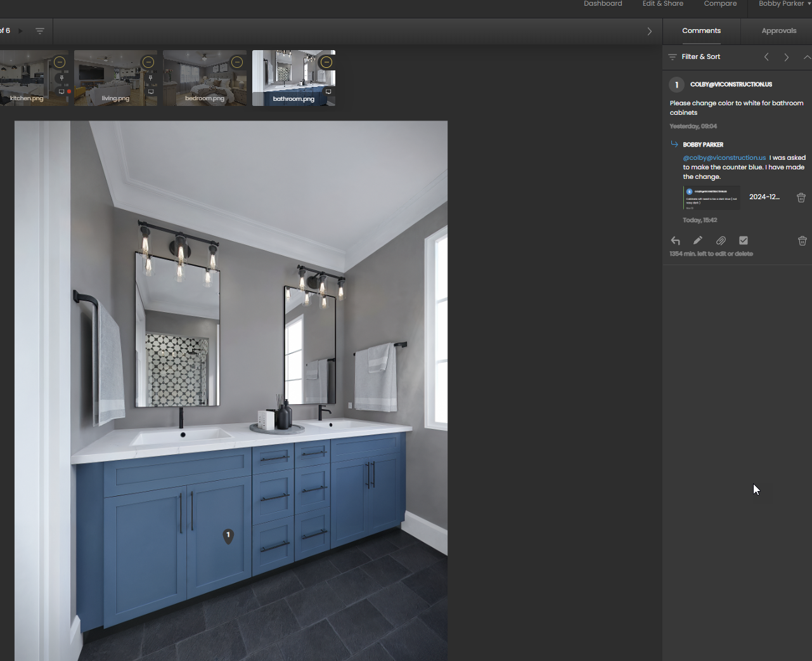Image resolution: width=812 pixels, height=661 pixels.
Task: Click the pin icon on the living.png thumbnail
Action: tap(150, 78)
